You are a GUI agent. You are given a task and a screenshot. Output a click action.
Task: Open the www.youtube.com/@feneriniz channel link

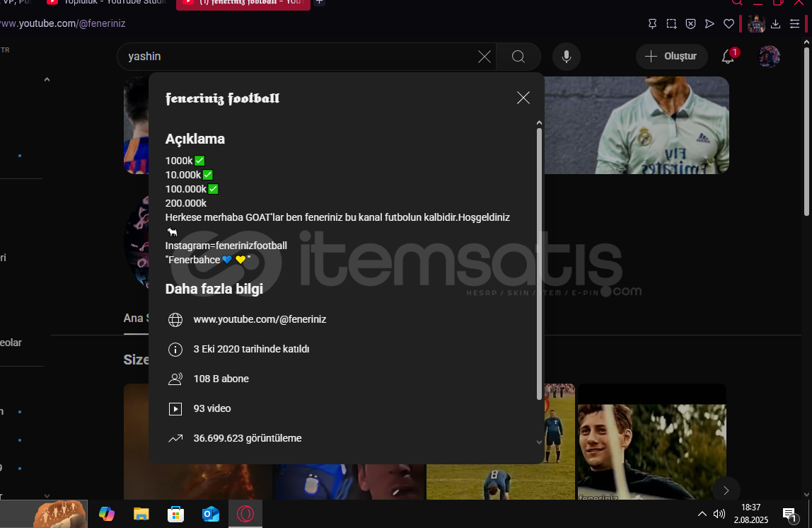[x=260, y=319]
